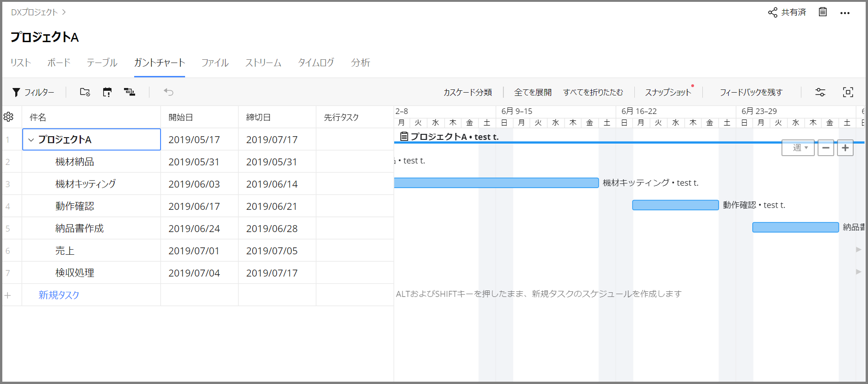This screenshot has width=868, height=384.
Task: Zoom in the timeline with plus button
Action: click(x=845, y=148)
